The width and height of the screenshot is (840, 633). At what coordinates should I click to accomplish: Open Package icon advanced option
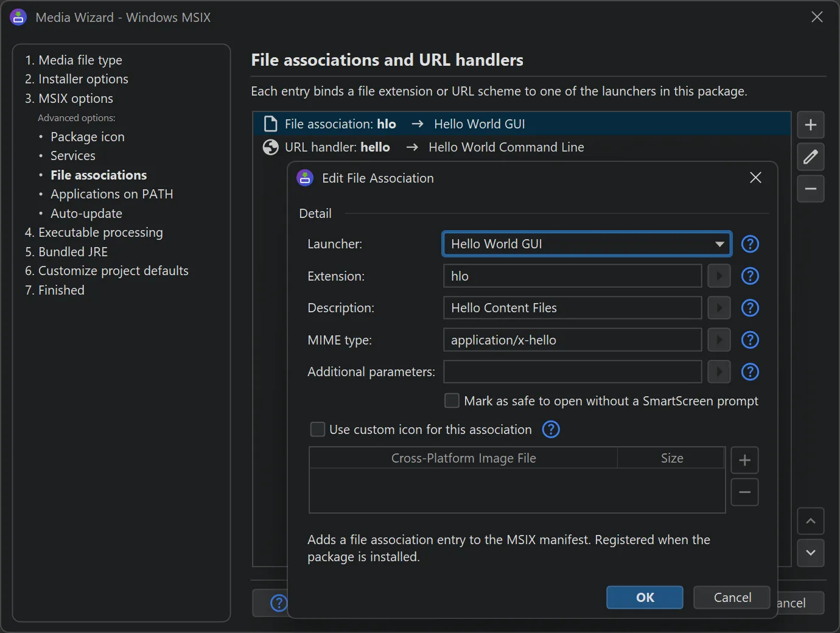88,137
